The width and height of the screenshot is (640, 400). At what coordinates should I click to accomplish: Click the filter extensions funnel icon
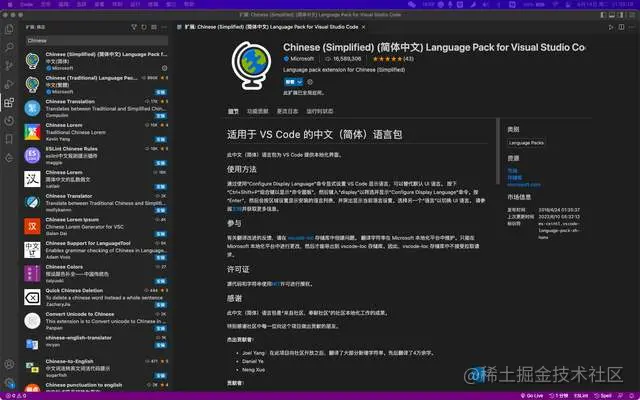coord(133,27)
